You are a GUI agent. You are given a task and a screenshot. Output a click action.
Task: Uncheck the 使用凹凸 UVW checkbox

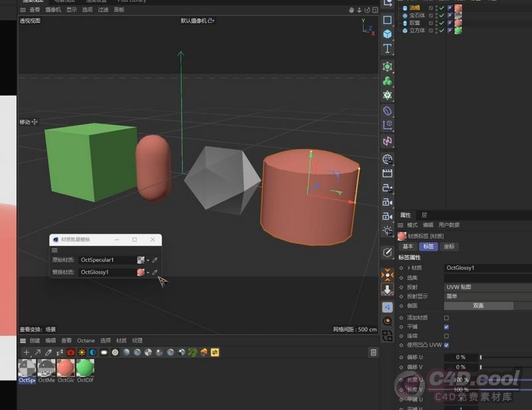pyautogui.click(x=446, y=346)
